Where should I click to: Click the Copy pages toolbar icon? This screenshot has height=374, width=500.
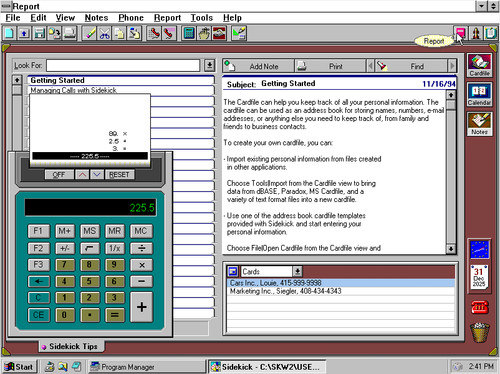coord(119,33)
